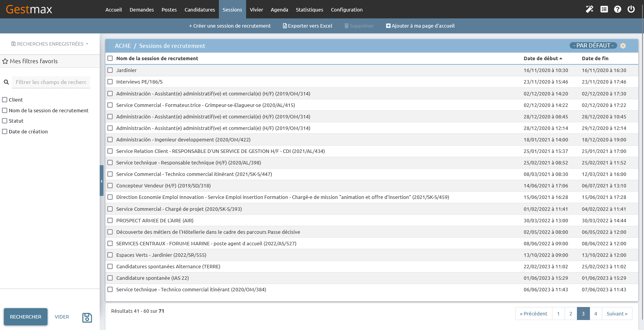The image size is (644, 330).
Task: Go to the Accueil menu
Action: pyautogui.click(x=113, y=10)
